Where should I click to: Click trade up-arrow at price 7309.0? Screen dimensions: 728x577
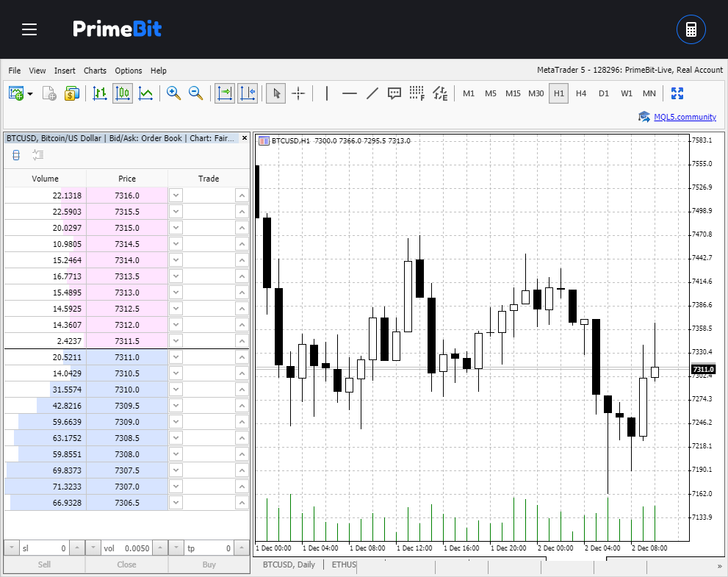click(242, 422)
